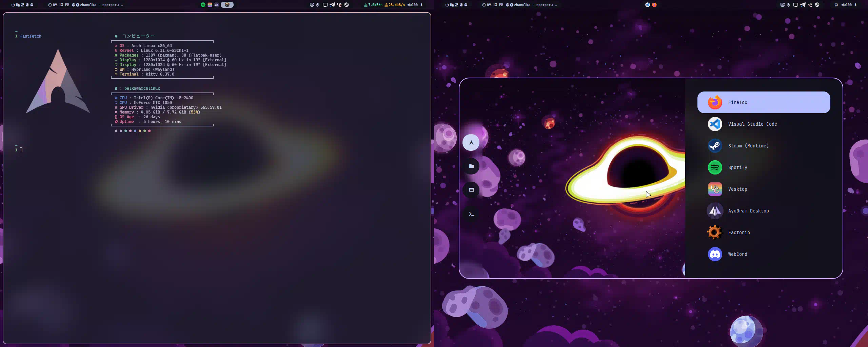Select the highlighted active workspace pill on left bar

(x=227, y=5)
